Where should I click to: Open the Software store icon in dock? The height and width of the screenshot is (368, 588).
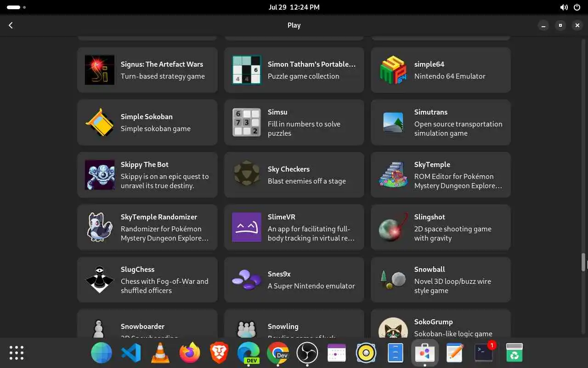tap(425, 353)
